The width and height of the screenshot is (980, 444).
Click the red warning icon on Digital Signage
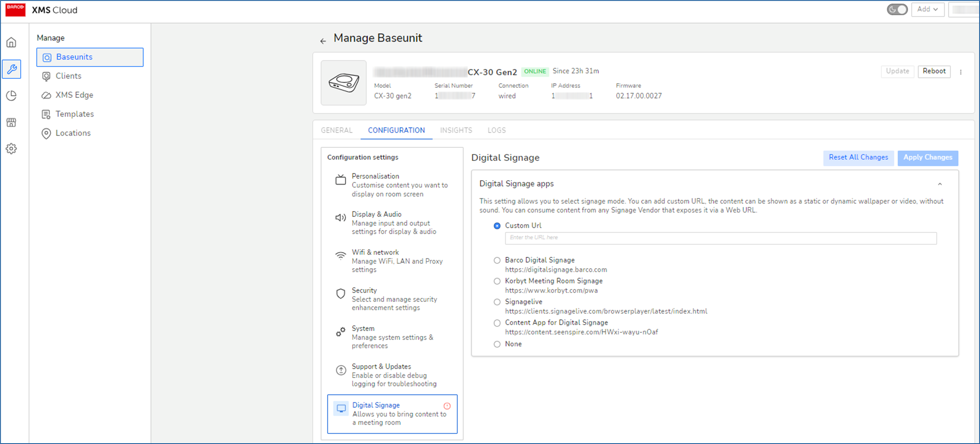pyautogui.click(x=447, y=406)
